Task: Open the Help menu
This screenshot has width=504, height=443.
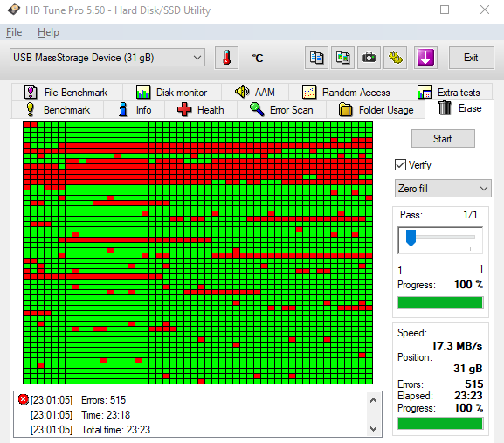Action: (48, 32)
